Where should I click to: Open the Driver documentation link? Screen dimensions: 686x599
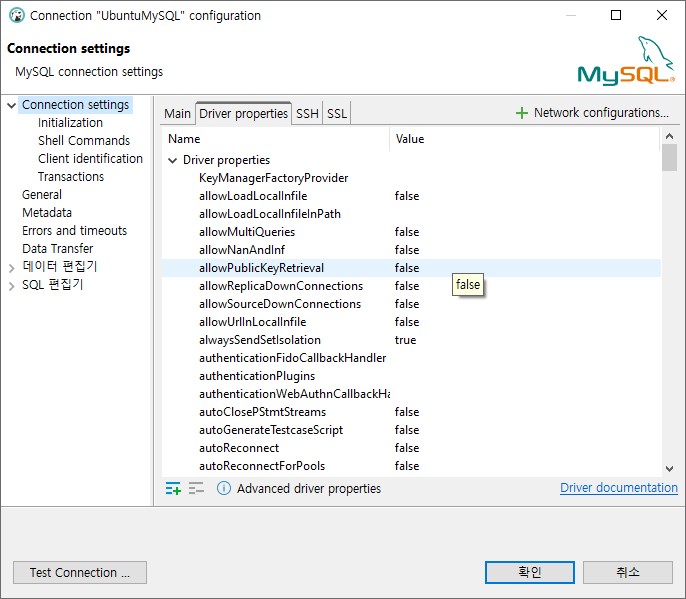pyautogui.click(x=619, y=488)
